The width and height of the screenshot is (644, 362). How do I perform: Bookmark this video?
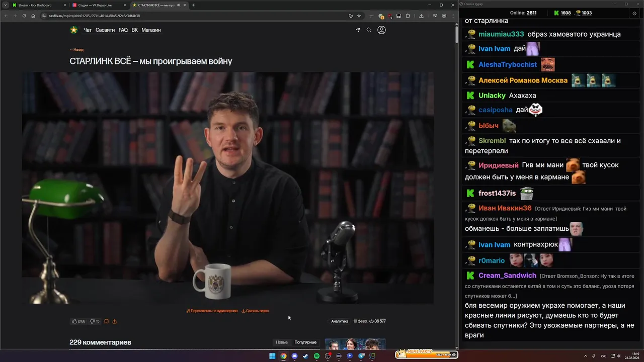click(x=106, y=321)
